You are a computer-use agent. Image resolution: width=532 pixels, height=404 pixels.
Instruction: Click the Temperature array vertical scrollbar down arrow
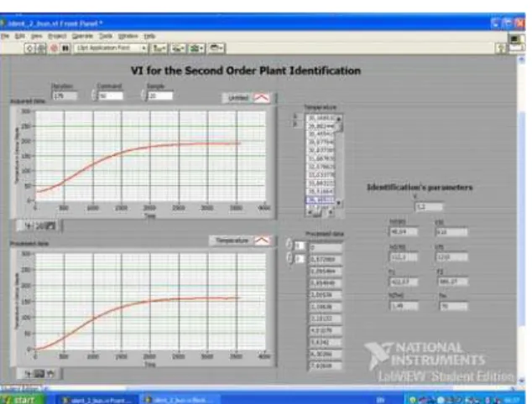click(338, 203)
